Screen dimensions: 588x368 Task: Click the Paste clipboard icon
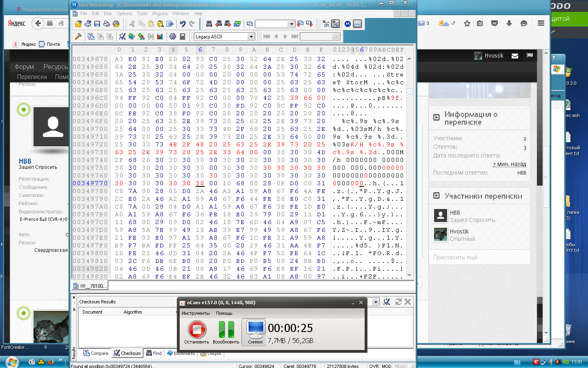(x=151, y=24)
